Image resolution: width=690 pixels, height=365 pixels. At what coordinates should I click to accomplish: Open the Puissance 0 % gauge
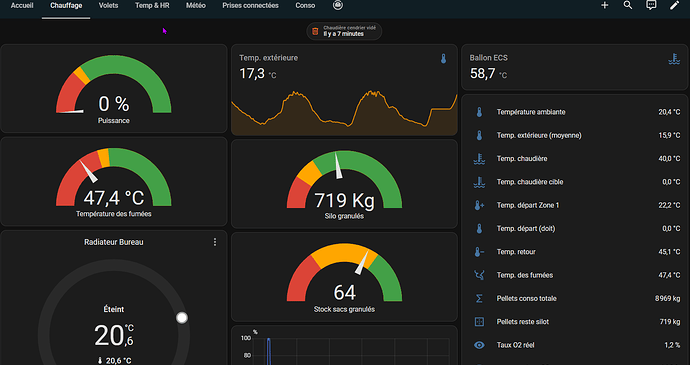(x=114, y=88)
